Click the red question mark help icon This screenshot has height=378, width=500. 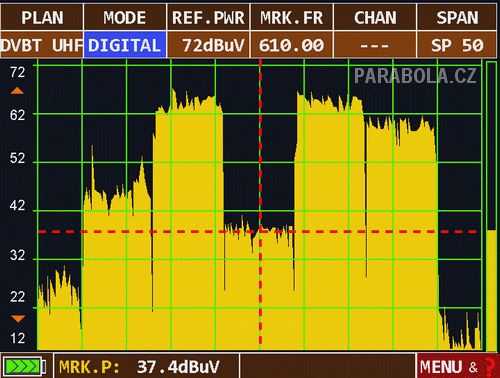[489, 367]
